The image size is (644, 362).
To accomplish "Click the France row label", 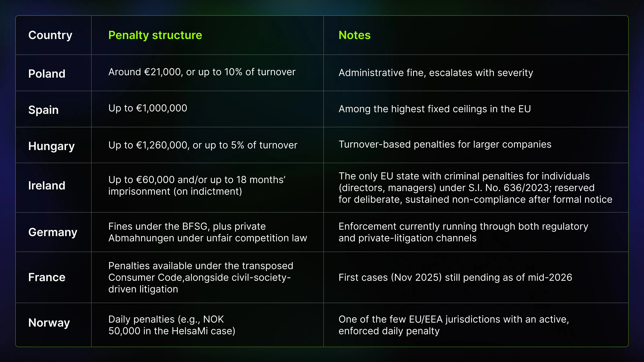I will click(47, 277).
